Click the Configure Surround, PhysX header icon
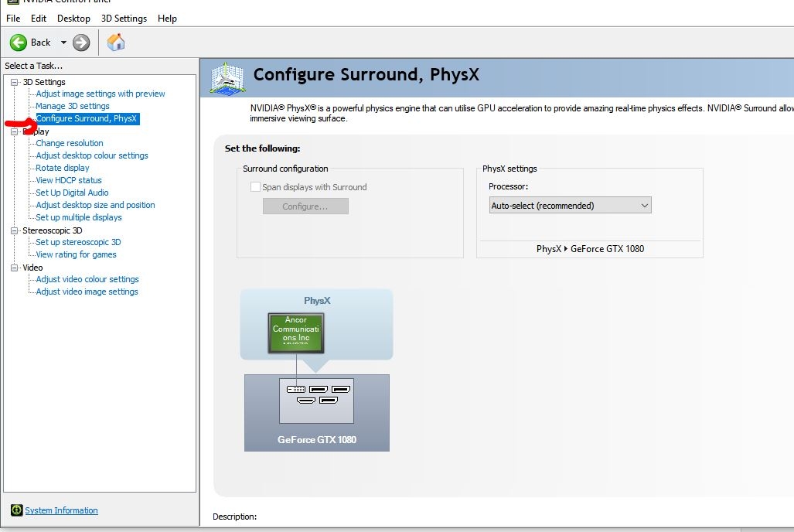 [226, 75]
